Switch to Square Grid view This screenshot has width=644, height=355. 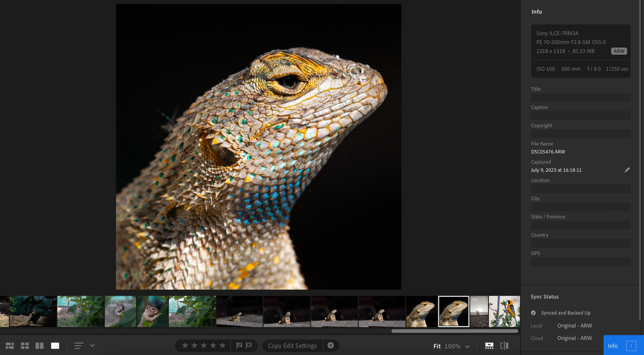[x=24, y=346]
